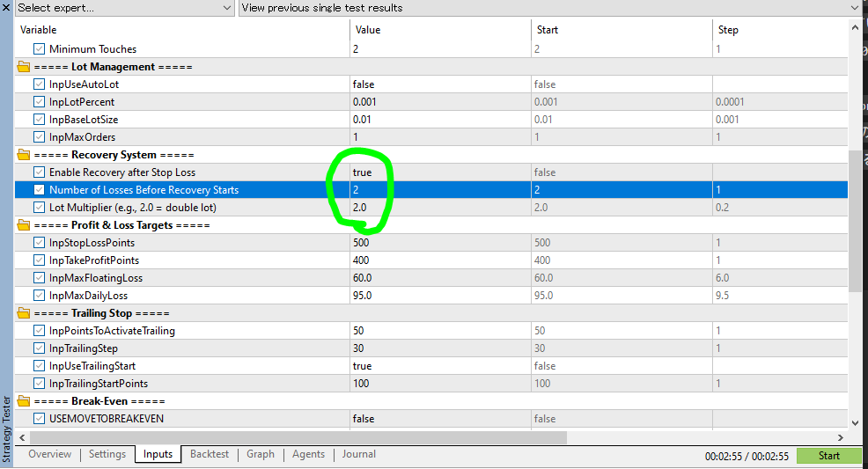Open the Select expert dropdown
Image resolution: width=868 pixels, height=469 pixels.
(x=124, y=8)
